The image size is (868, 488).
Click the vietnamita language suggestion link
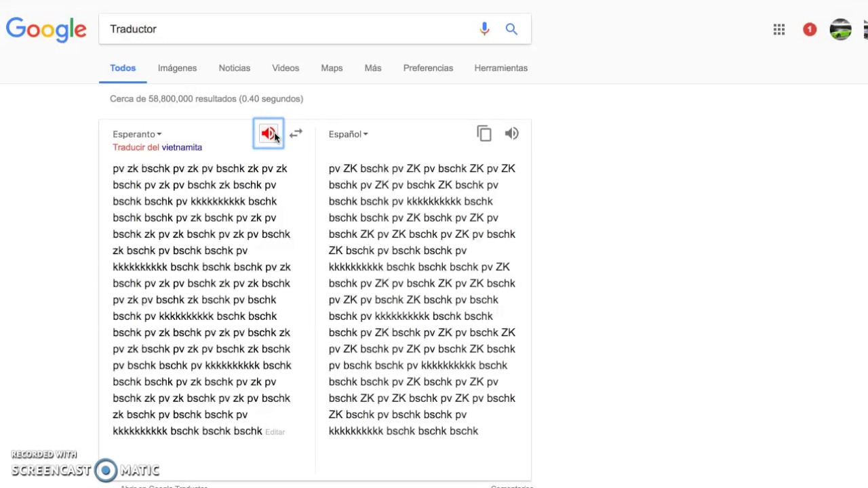tap(182, 147)
